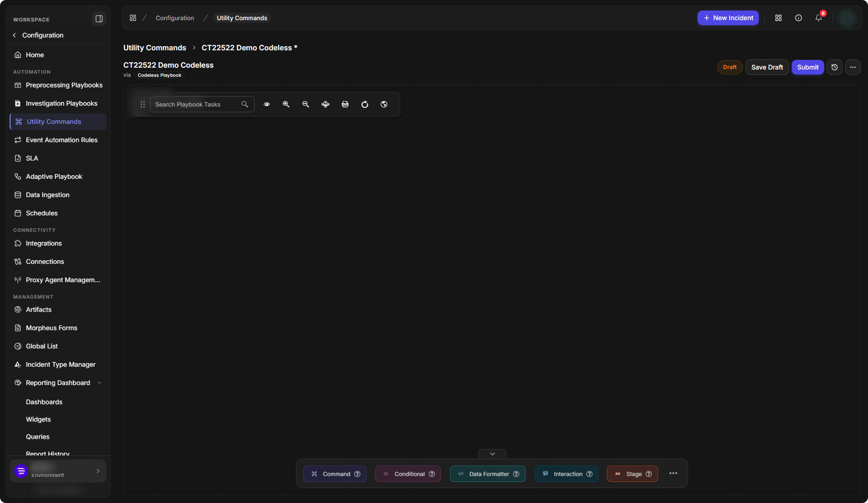Select Event Automation Rules in the sidebar
The height and width of the screenshot is (503, 868).
(58, 140)
